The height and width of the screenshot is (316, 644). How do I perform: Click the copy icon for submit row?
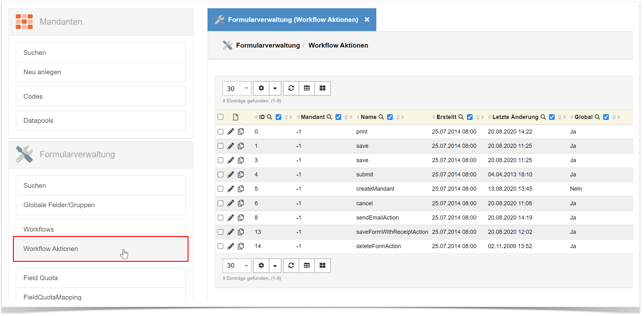[241, 174]
